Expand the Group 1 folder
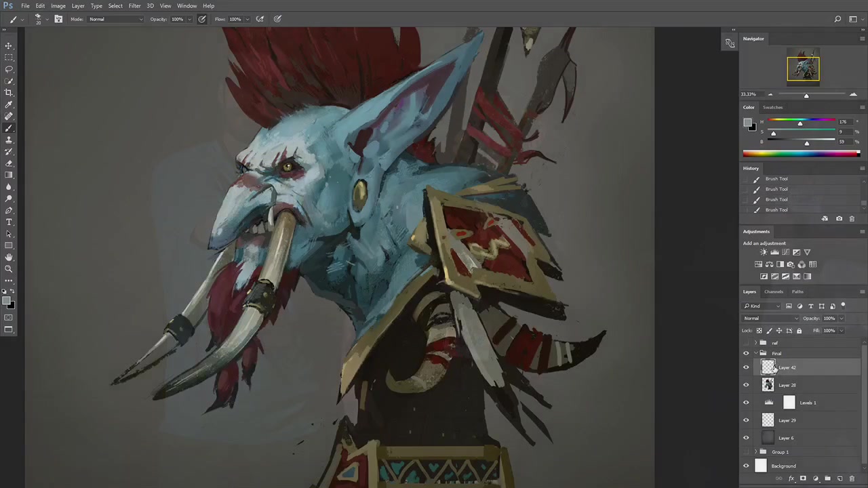Viewport: 868px width, 488px height. point(755,452)
